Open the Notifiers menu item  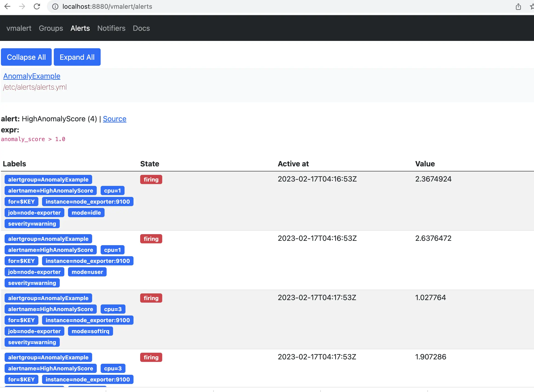tap(111, 28)
